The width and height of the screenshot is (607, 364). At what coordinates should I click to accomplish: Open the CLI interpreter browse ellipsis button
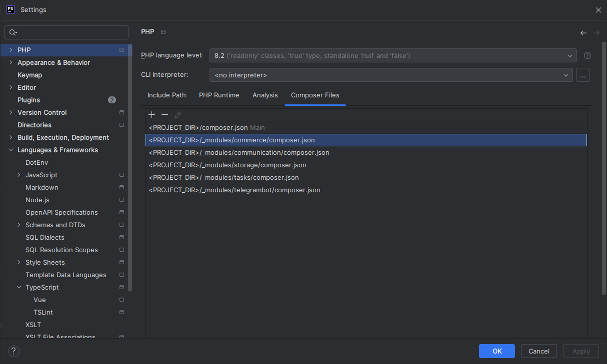582,75
